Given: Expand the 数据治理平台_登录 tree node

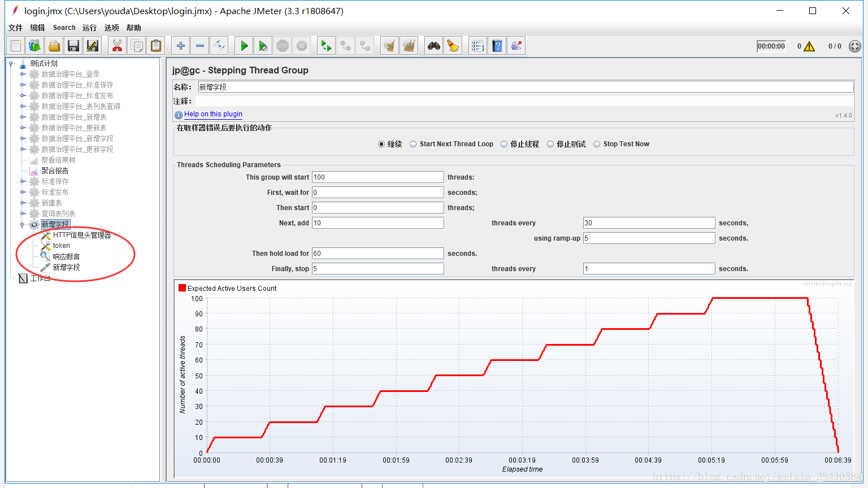Looking at the screenshot, I should [23, 74].
